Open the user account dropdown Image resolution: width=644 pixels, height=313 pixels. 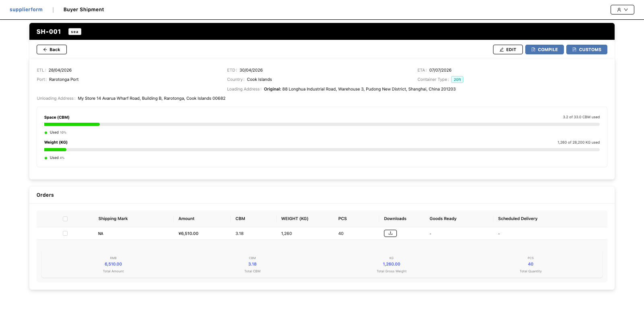coord(622,10)
